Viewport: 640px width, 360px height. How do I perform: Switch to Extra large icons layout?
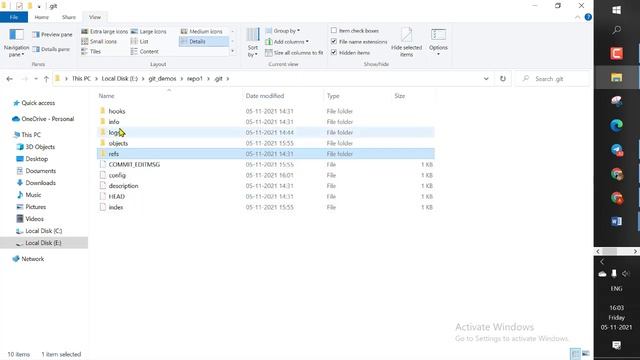coord(104,31)
